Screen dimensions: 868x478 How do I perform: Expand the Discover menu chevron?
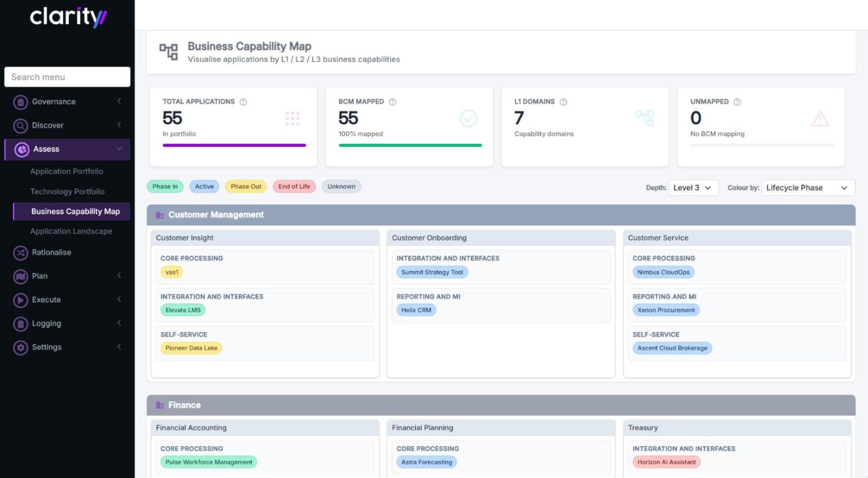coord(119,125)
